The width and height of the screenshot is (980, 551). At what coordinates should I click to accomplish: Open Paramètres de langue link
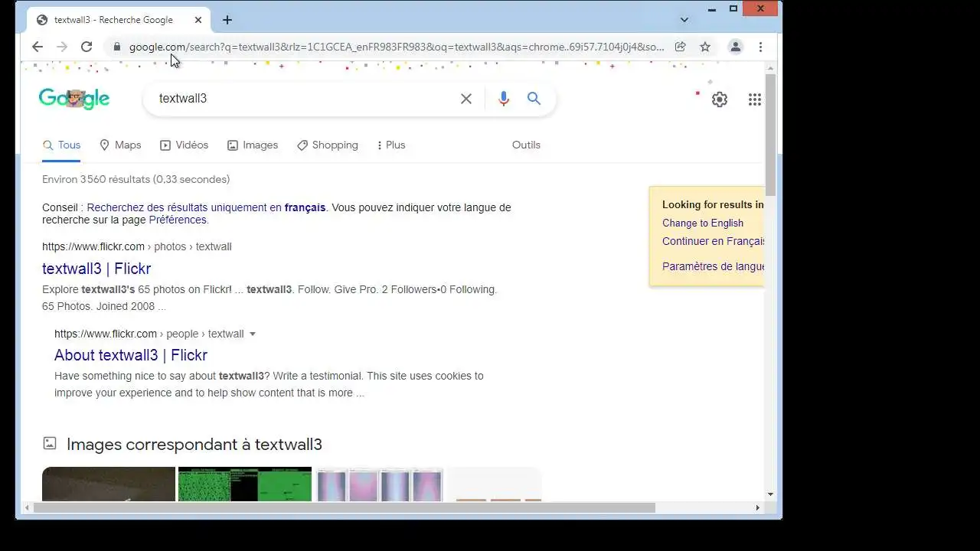(714, 266)
